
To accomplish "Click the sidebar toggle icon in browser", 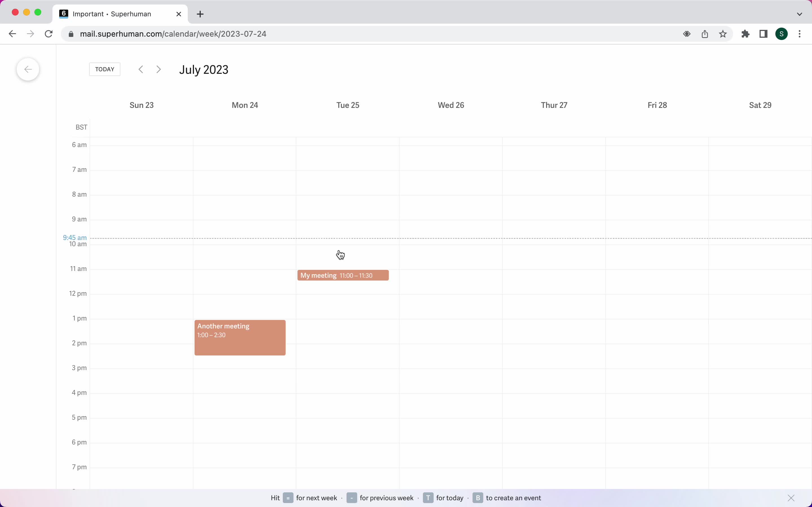I will [x=764, y=34].
